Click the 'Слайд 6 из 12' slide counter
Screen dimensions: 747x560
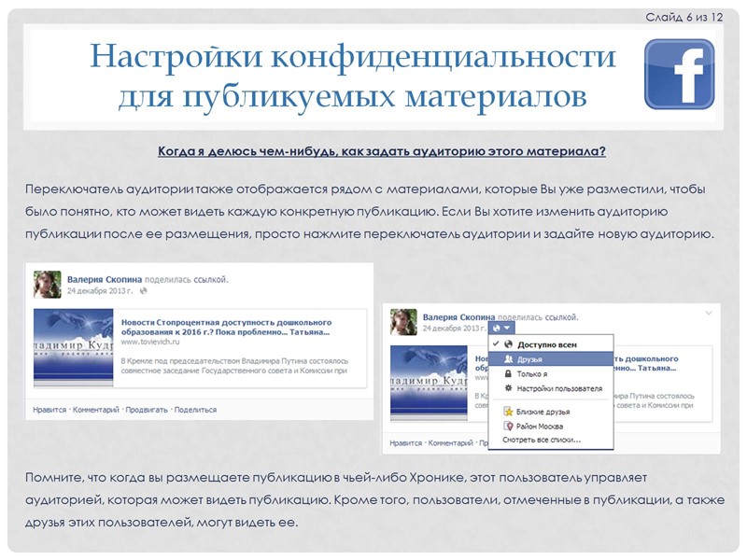[684, 17]
